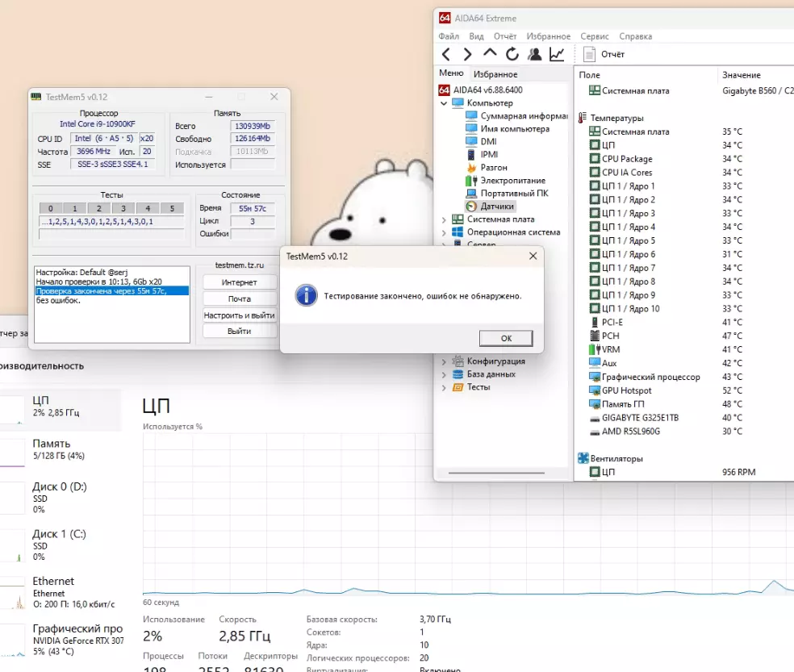Select test button 3 in TestMem5
The width and height of the screenshot is (794, 672).
pos(123,208)
